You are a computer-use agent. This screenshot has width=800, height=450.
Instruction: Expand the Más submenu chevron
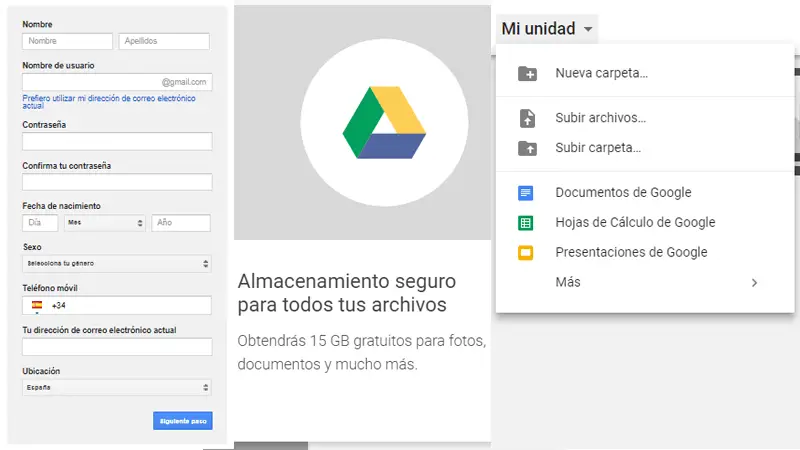click(754, 283)
